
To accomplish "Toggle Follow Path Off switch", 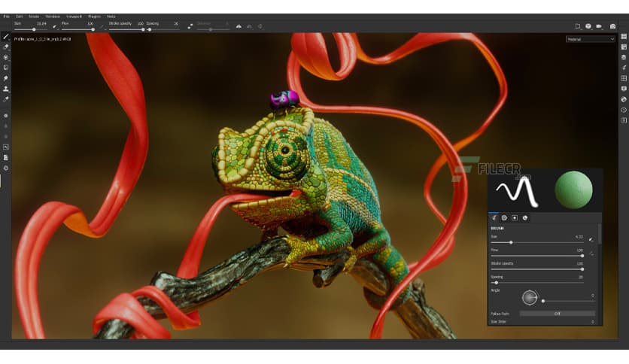I will [558, 314].
